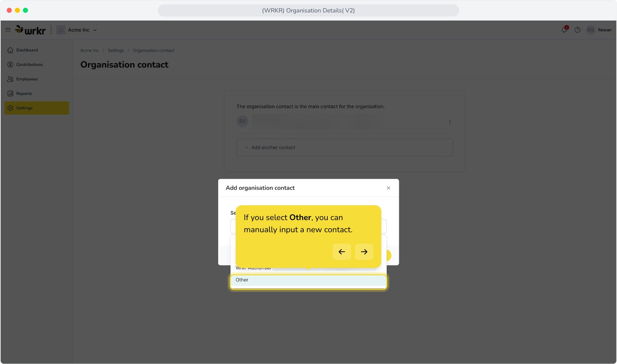Click Add another contact button
617x364 pixels.
tap(345, 148)
